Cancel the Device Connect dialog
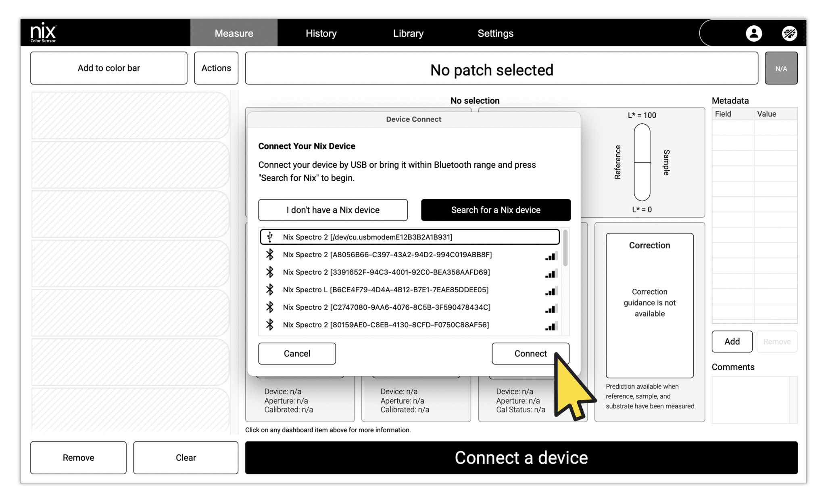Screen dimensions: 826x504 click(297, 354)
